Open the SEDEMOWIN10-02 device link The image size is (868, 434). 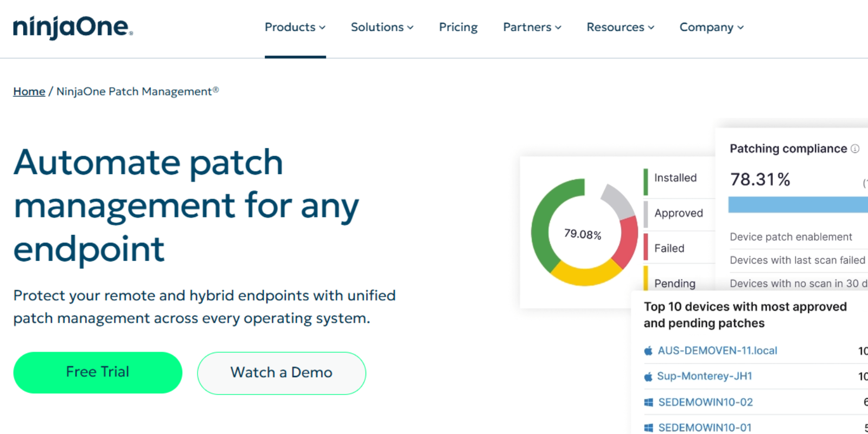click(x=706, y=402)
